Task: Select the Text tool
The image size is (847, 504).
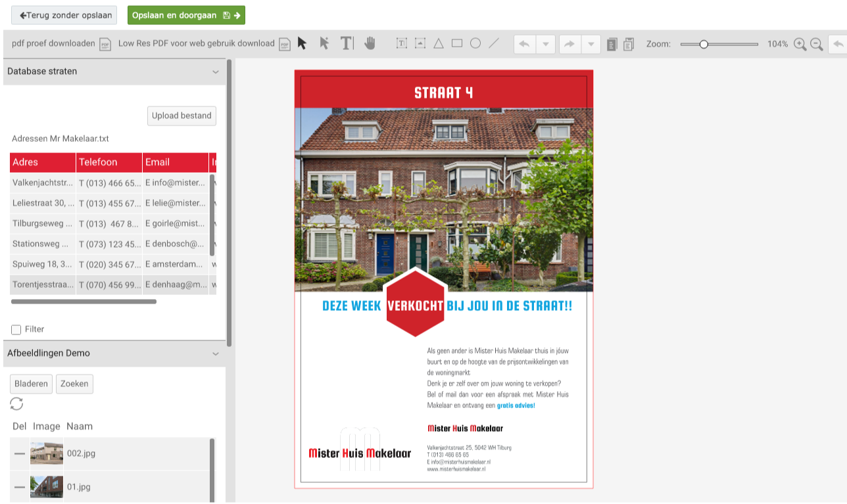Action: tap(347, 43)
